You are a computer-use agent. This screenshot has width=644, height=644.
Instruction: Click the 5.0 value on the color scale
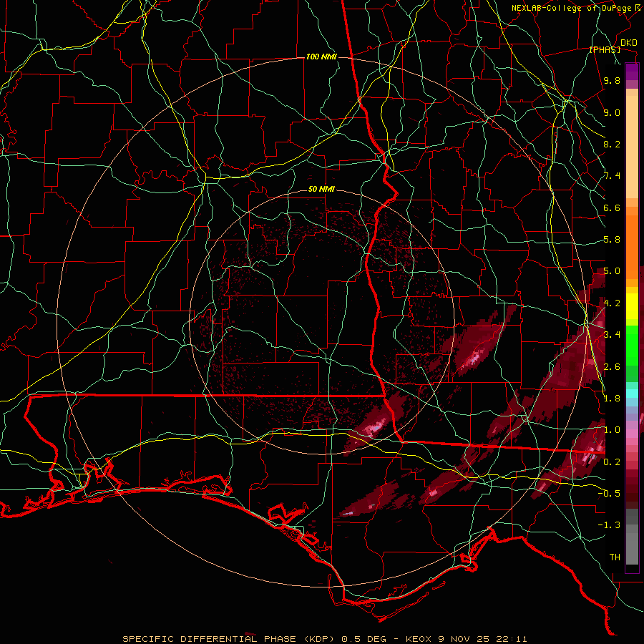click(x=612, y=271)
